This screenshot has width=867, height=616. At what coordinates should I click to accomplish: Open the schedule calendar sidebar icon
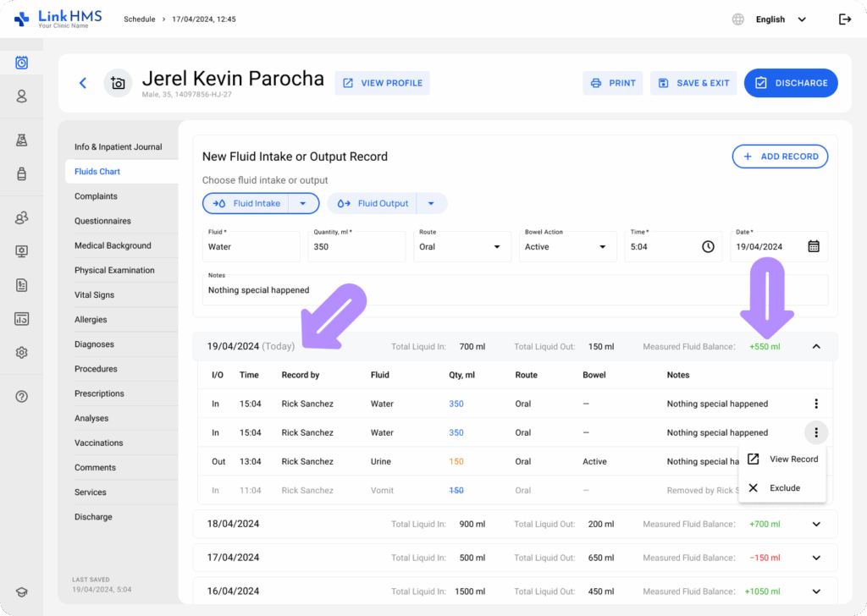pyautogui.click(x=22, y=63)
